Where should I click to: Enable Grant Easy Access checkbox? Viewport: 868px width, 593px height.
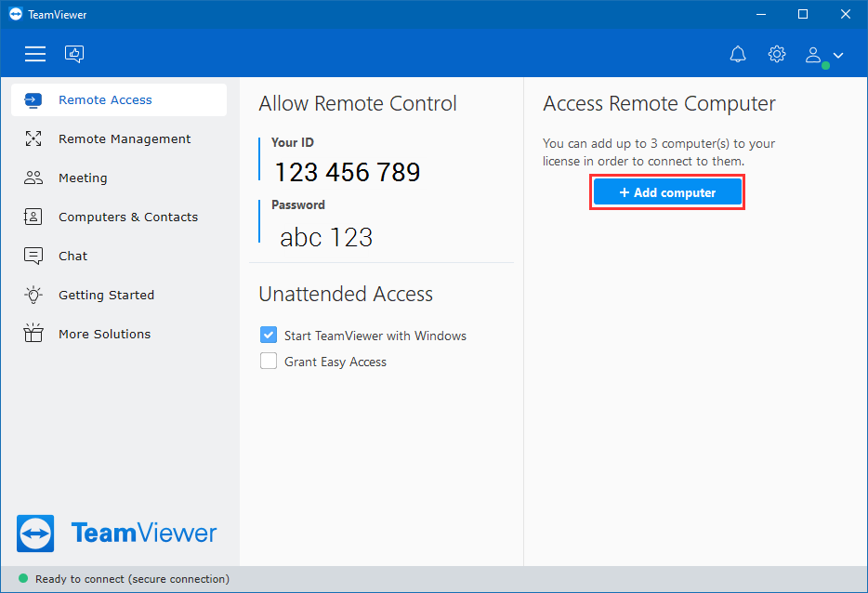coord(269,361)
